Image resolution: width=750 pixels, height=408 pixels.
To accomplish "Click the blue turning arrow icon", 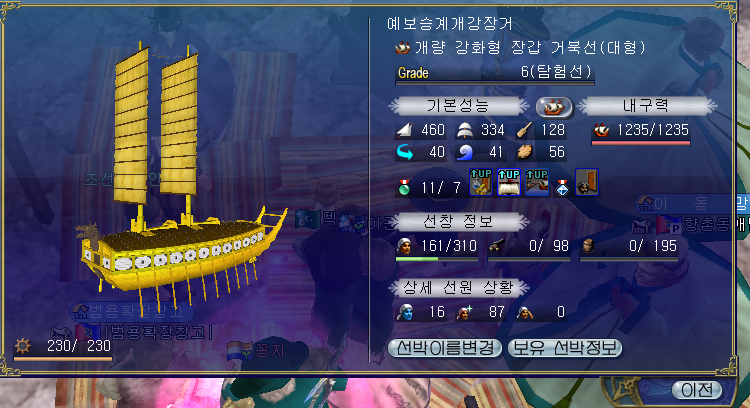I will (x=405, y=153).
